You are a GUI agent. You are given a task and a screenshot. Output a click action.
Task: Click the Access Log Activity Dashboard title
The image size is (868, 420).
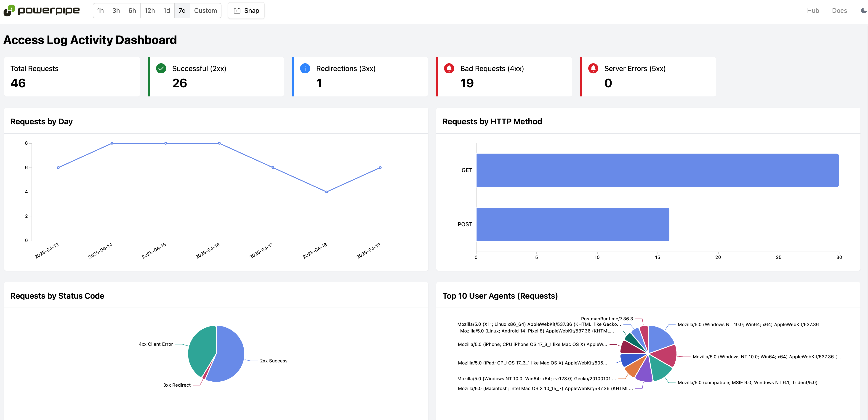(90, 40)
